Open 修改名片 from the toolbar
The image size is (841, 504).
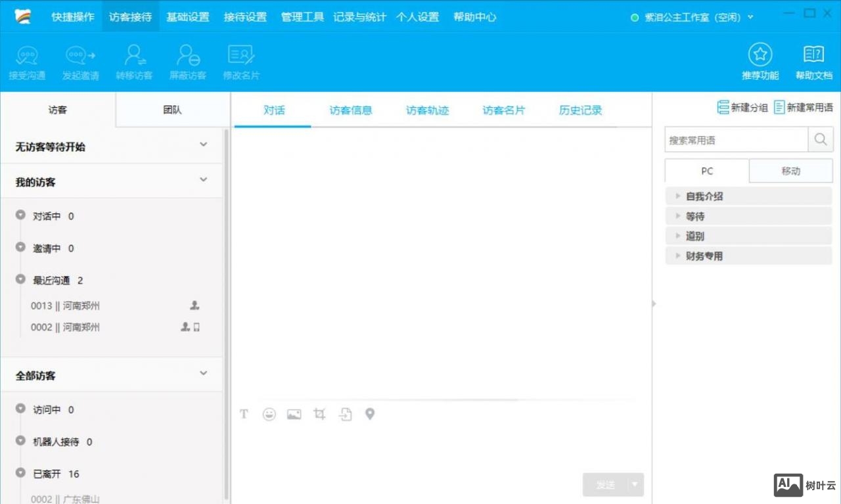point(240,61)
